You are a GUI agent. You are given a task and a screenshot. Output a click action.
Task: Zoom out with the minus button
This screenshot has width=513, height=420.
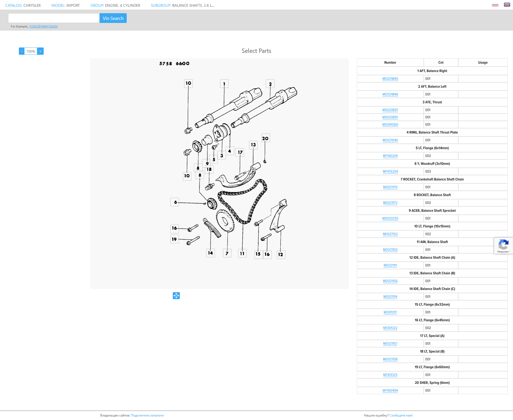(x=22, y=51)
